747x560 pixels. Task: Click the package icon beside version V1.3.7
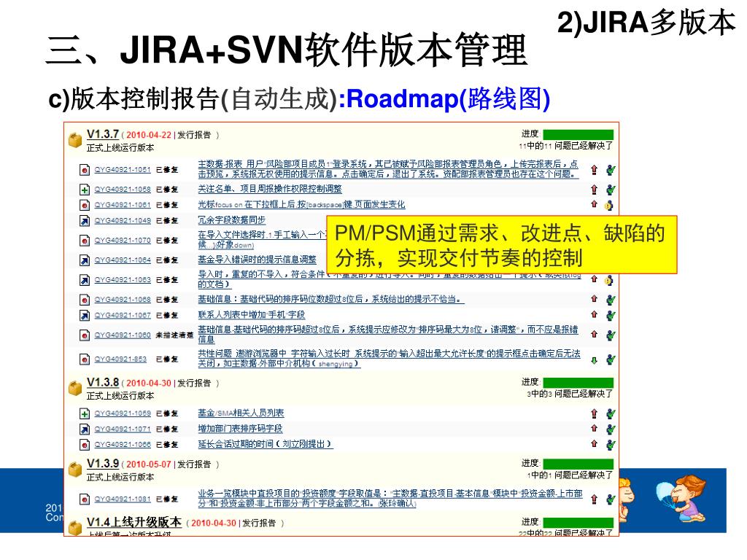[x=75, y=140]
